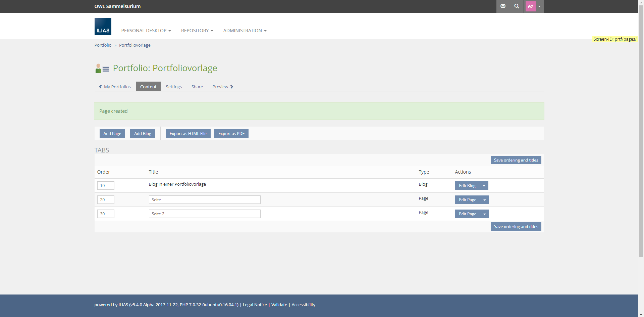Expand dropdown arrow for Seite row
The width and height of the screenshot is (644, 317).
(x=484, y=200)
